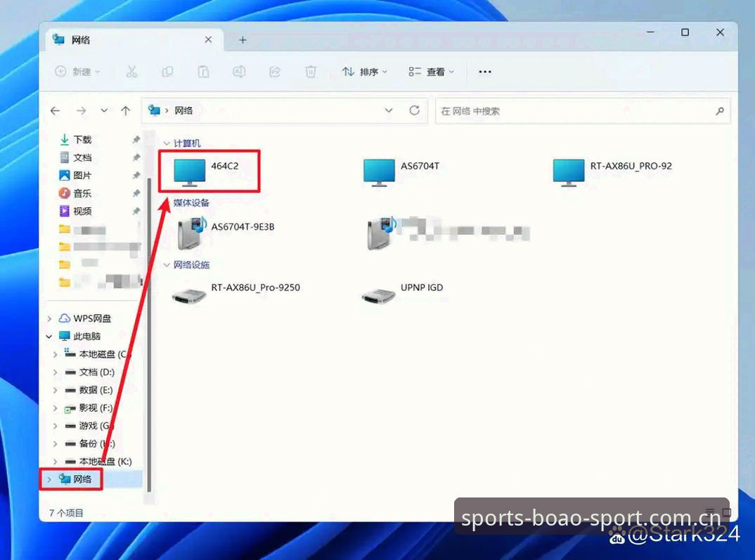Add a new tab with plus
755x560 pixels.
243,40
